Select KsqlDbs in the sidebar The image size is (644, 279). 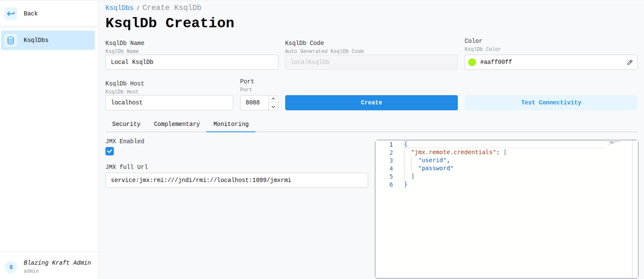tap(48, 40)
